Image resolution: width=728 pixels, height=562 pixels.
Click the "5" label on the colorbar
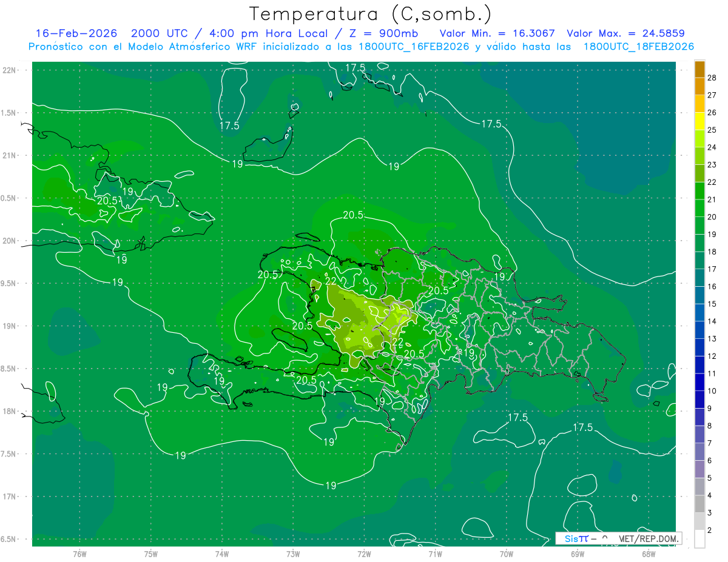[x=710, y=478]
